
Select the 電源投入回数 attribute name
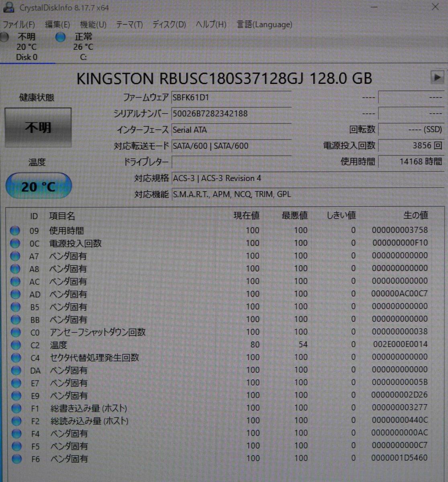coord(76,243)
